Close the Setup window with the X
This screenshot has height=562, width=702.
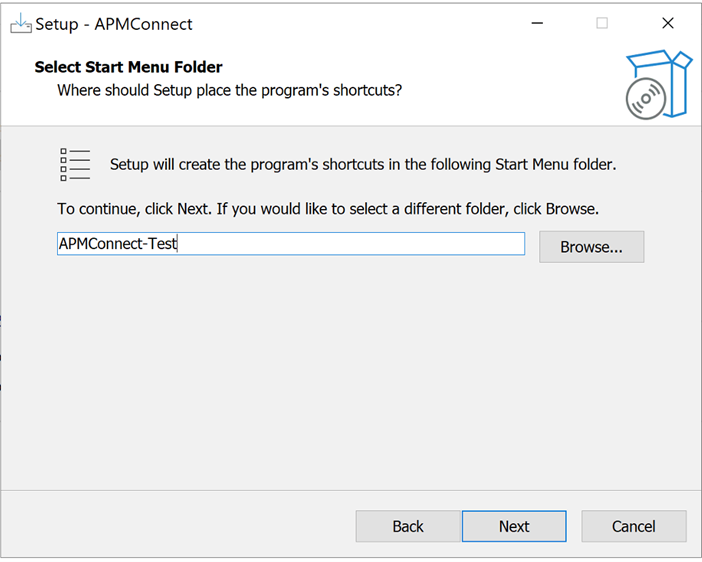[668, 23]
